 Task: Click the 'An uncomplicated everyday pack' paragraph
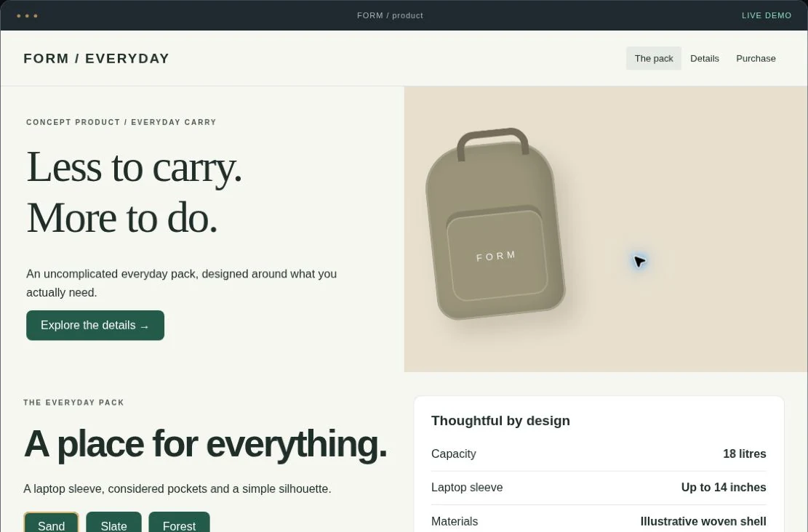181,283
